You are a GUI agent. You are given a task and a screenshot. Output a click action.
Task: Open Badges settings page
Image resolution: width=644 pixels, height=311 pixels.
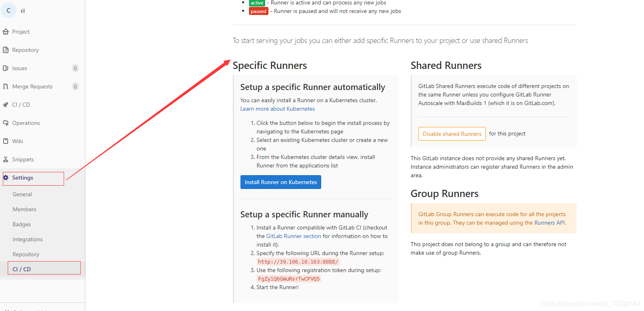(21, 224)
